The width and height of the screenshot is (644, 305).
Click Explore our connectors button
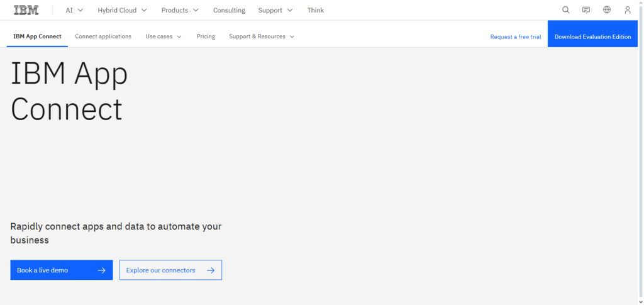point(171,270)
